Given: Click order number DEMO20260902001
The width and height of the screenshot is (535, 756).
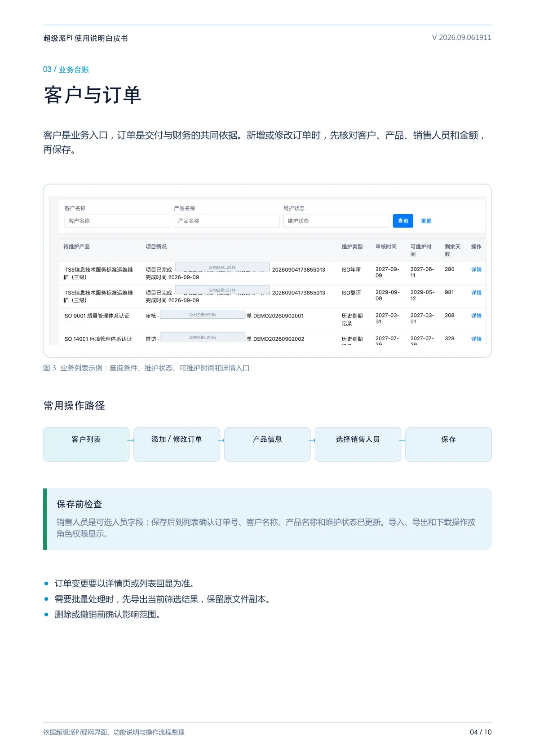Looking at the screenshot, I should (x=279, y=316).
